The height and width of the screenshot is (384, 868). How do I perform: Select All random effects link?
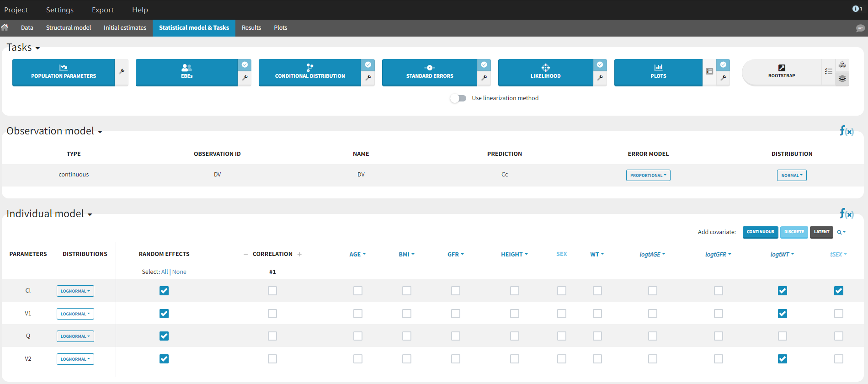165,272
